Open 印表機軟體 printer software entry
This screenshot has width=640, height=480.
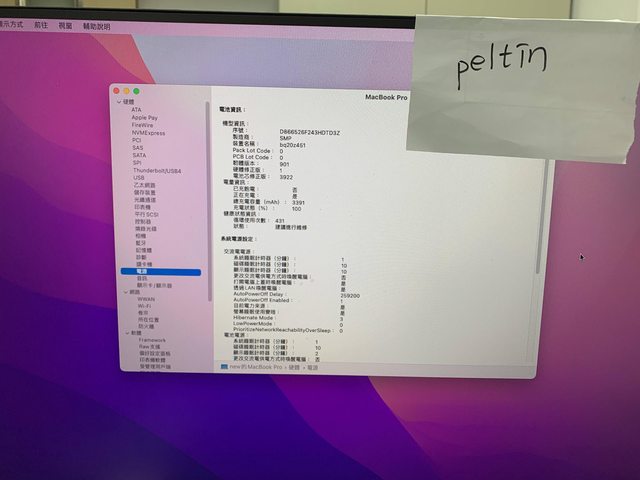(x=153, y=360)
